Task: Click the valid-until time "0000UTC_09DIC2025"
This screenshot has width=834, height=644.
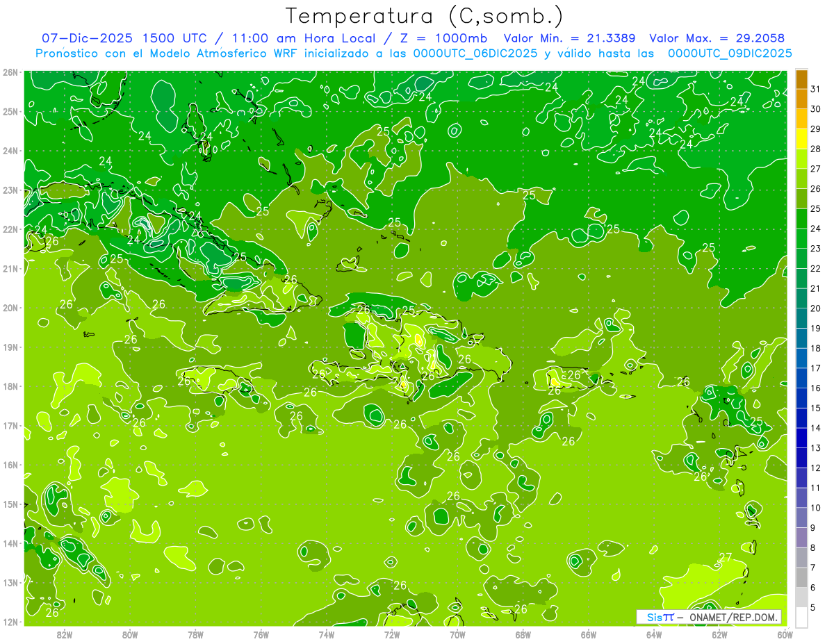Action: (x=730, y=53)
